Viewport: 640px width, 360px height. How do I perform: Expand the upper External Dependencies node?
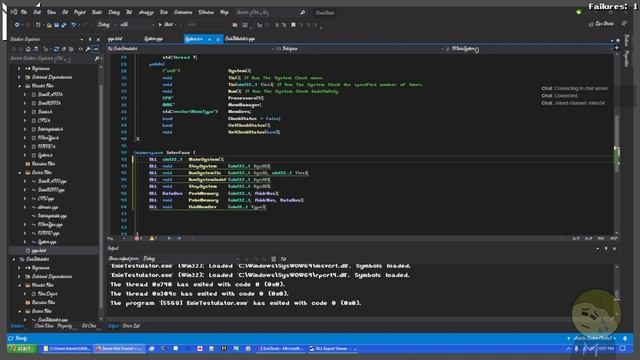coord(19,77)
